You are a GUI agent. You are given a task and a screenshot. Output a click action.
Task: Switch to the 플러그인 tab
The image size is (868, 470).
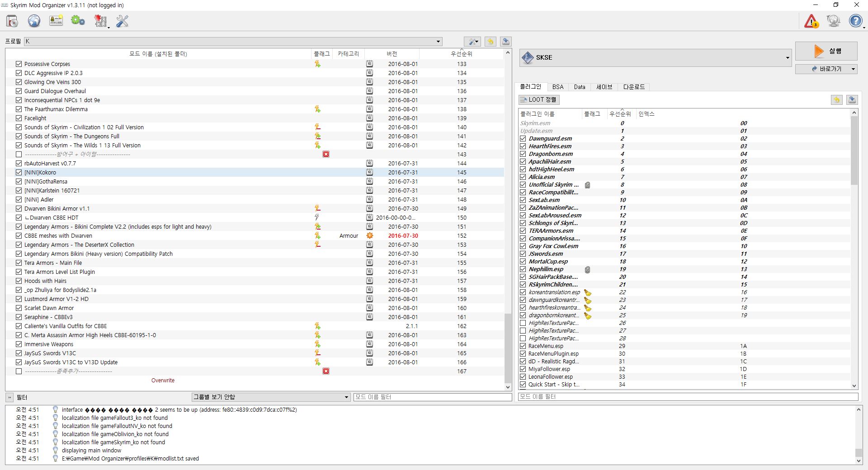pyautogui.click(x=531, y=87)
